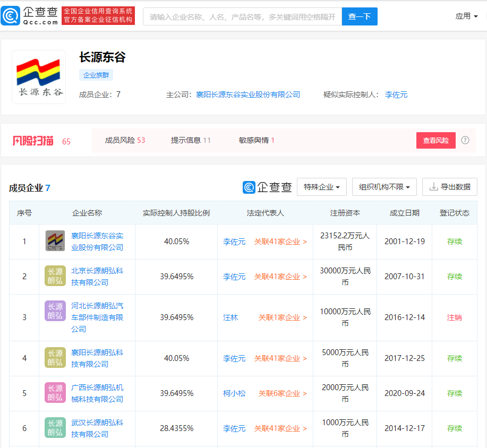Click 关联41家企业 link in row 1

(280, 242)
